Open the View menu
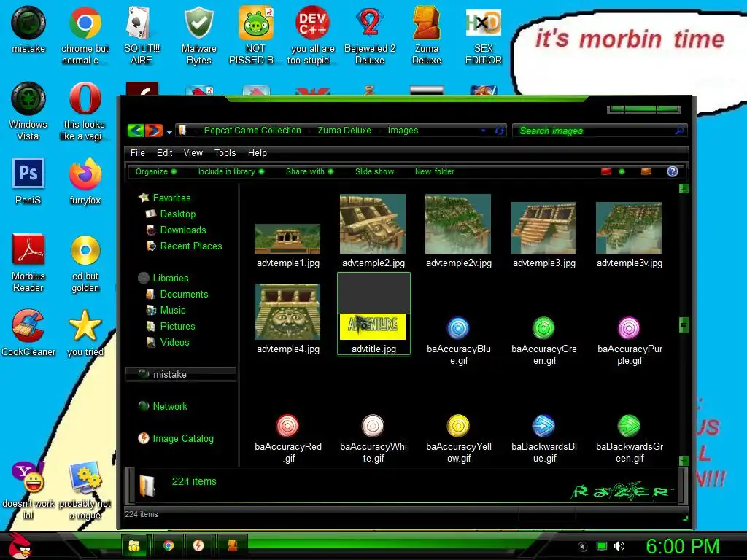This screenshot has height=560, width=747. (193, 153)
